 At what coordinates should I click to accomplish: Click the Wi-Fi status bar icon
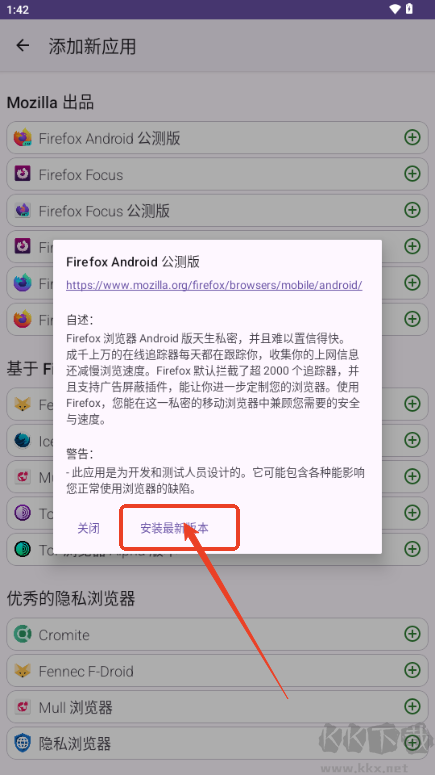[394, 9]
